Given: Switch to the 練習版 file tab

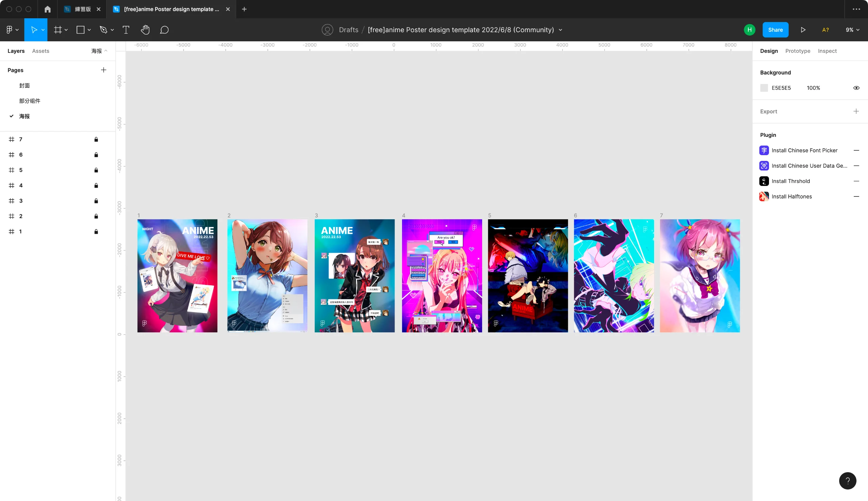Looking at the screenshot, I should point(83,9).
